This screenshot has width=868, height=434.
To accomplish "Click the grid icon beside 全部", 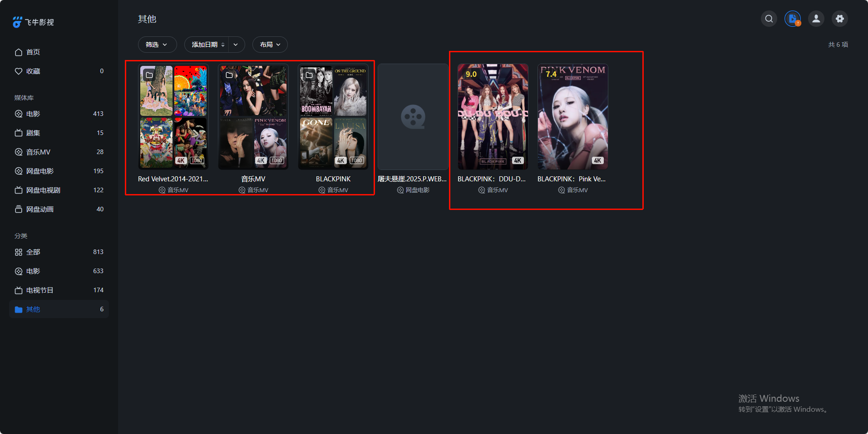I will (x=19, y=252).
